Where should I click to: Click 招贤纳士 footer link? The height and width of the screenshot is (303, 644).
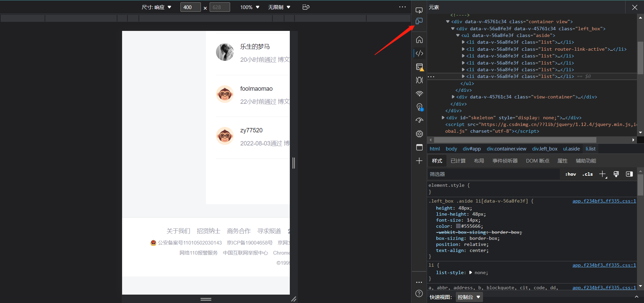[x=208, y=231]
